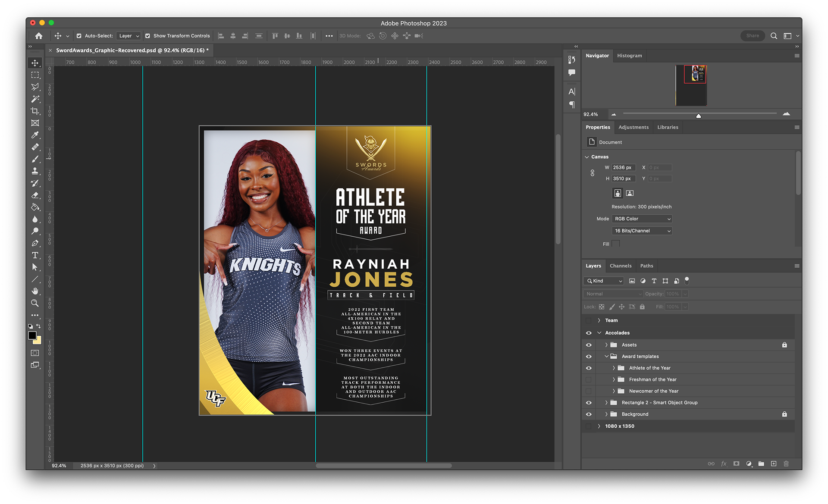Hide the Accolades group
828x504 pixels.
pyautogui.click(x=589, y=333)
